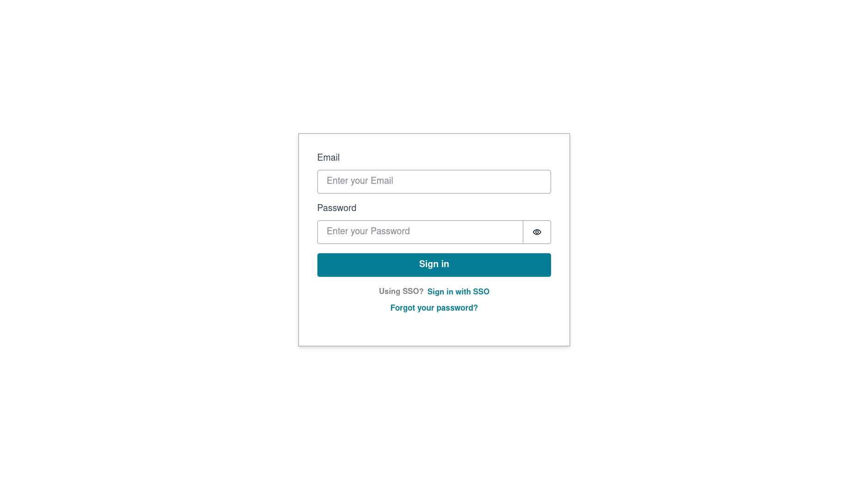868x481 pixels.
Task: Click the button right of the password field
Action: click(537, 232)
